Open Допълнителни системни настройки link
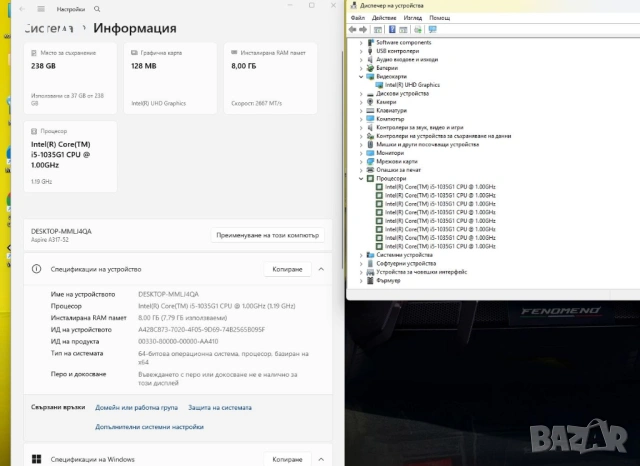 (149, 426)
